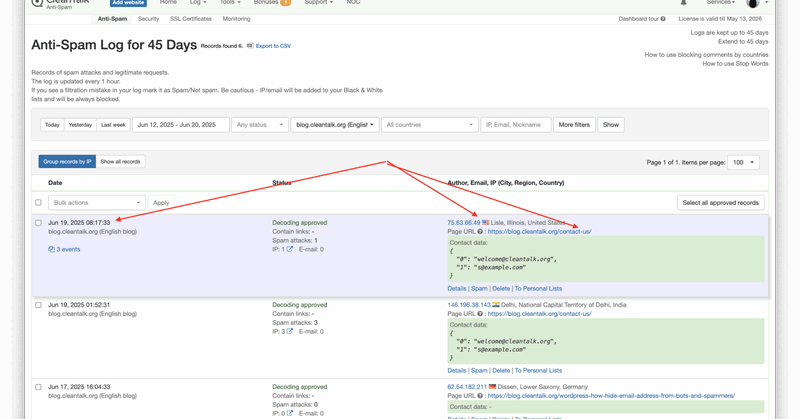
Task: Click Page URL help icon for 75.63.66.49 record
Action: (480, 232)
